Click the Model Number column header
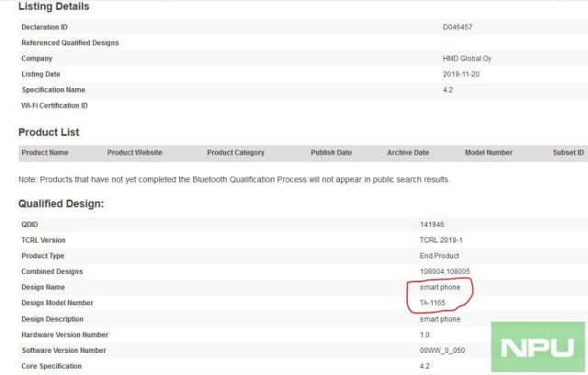The width and height of the screenshot is (588, 375). tap(489, 153)
